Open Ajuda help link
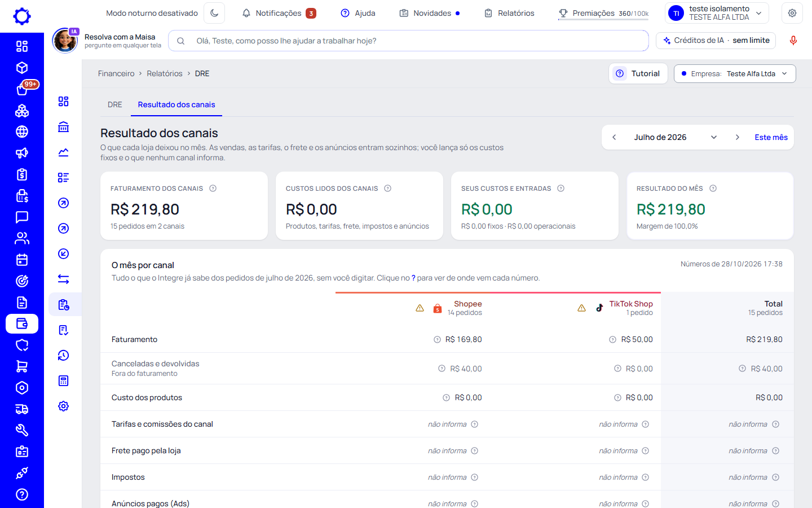 click(358, 13)
